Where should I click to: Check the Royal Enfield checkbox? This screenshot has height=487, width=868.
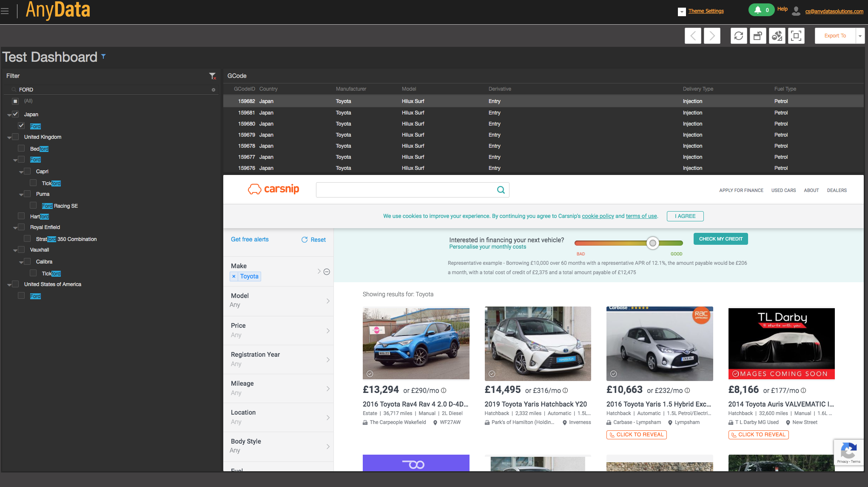coord(21,227)
